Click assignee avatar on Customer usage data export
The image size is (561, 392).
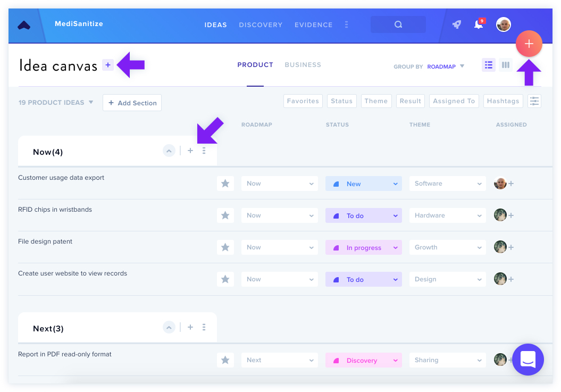[x=500, y=184]
